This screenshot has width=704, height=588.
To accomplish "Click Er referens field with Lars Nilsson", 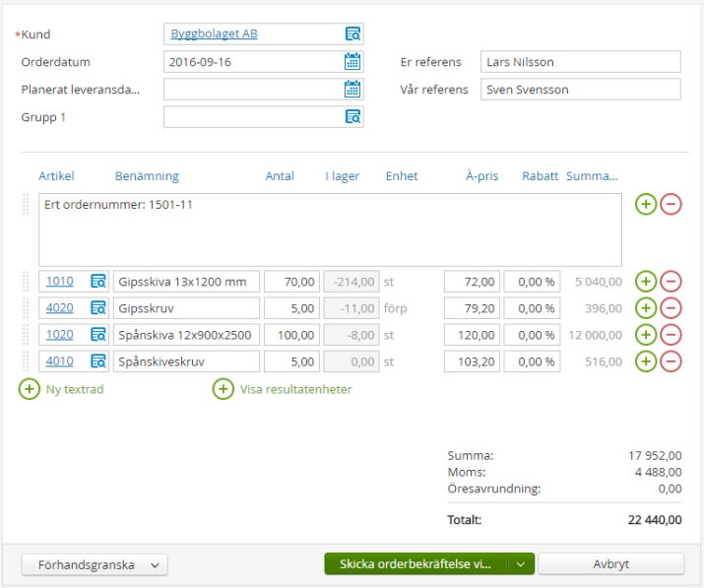I will pos(580,62).
